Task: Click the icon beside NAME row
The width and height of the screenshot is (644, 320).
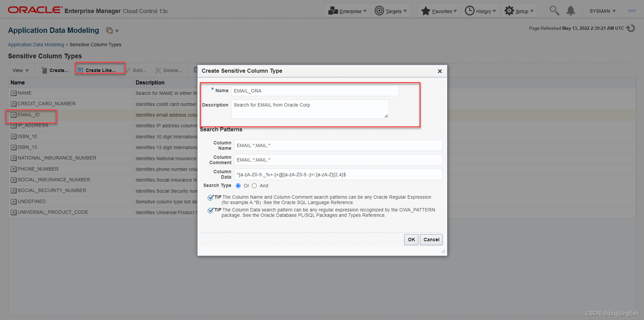Action: (x=13, y=93)
